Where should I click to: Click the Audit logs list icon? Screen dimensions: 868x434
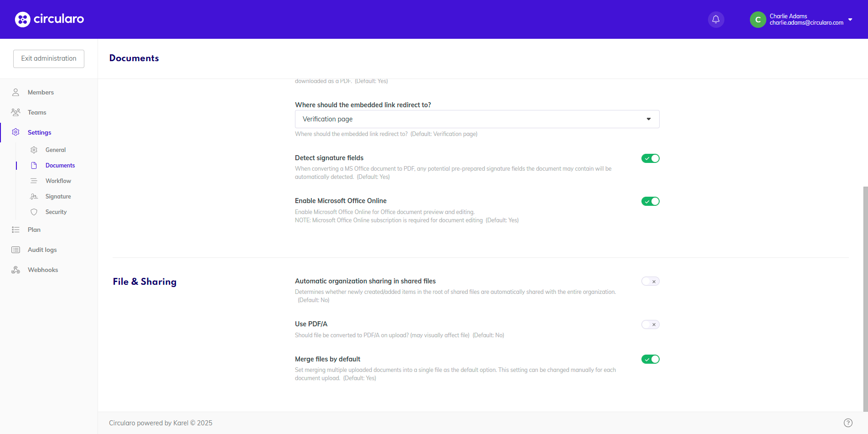tap(15, 250)
